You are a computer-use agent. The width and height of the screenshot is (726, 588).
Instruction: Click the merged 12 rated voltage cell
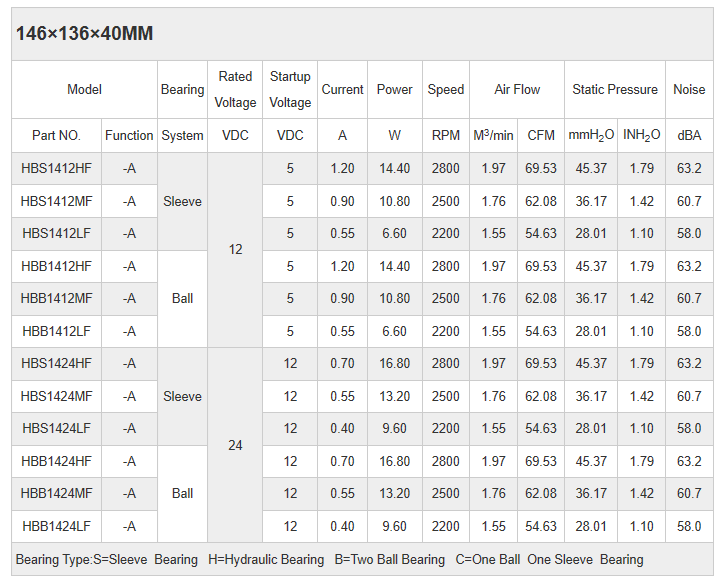tap(235, 249)
